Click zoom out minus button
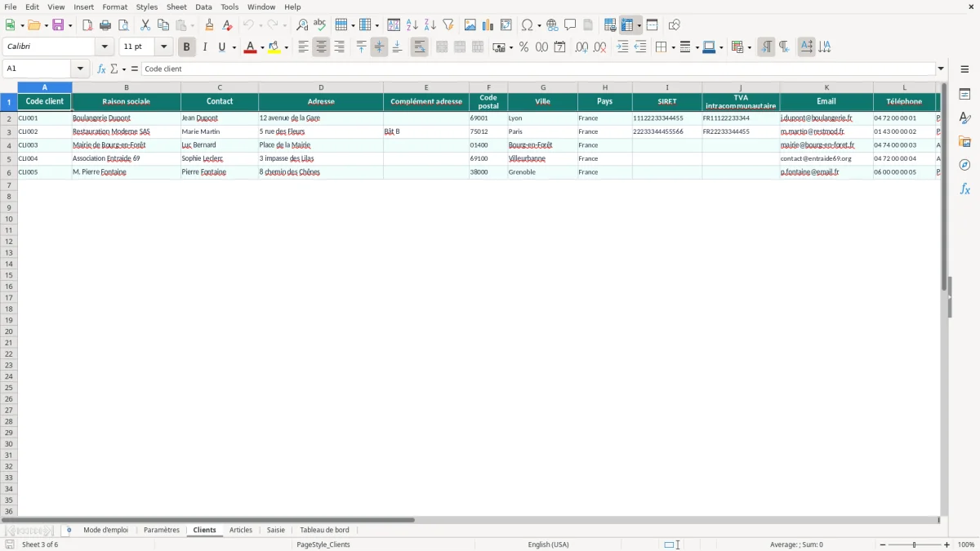 point(882,544)
